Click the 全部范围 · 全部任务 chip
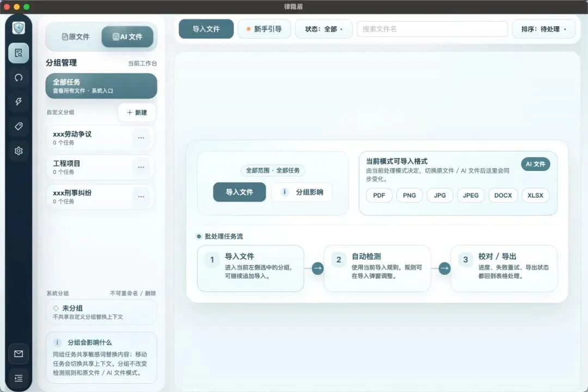Screen dimensions: 588x392 pos(273,170)
